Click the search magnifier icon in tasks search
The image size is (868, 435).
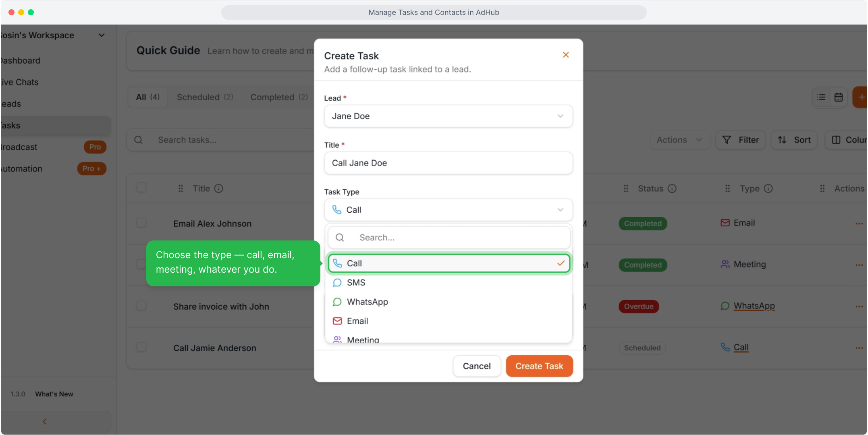tap(138, 140)
